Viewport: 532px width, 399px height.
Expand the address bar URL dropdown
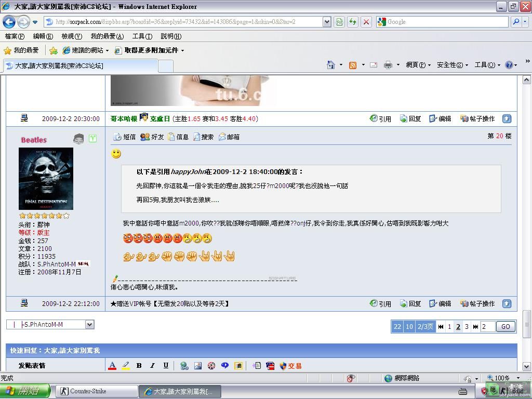tap(327, 22)
